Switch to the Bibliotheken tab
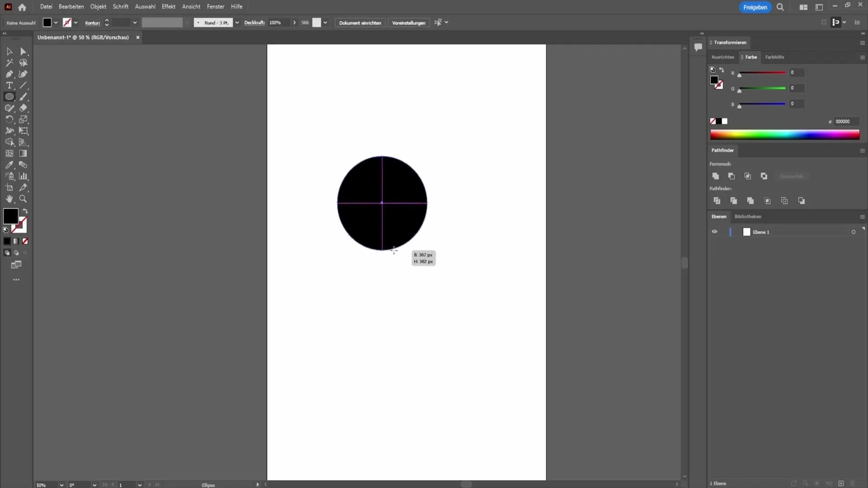Screen dimensions: 868x488 [747, 216]
